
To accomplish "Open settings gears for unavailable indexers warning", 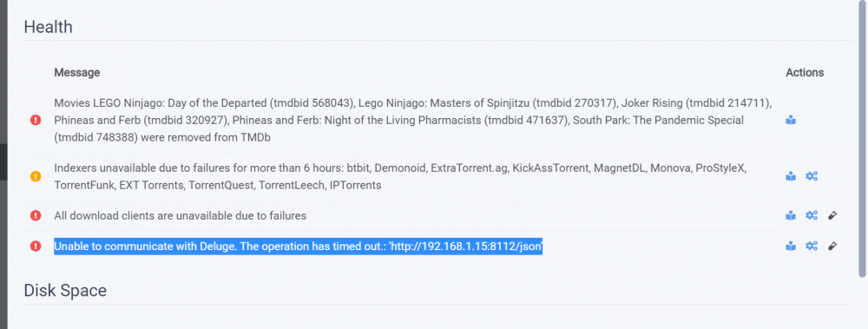I will point(812,177).
